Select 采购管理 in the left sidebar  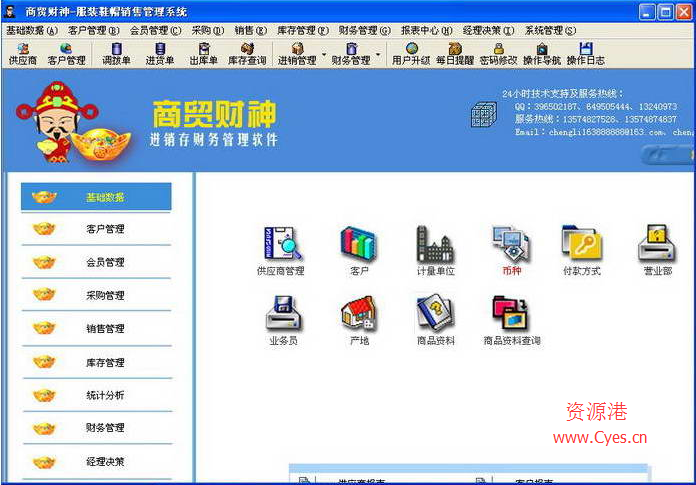[x=96, y=295]
